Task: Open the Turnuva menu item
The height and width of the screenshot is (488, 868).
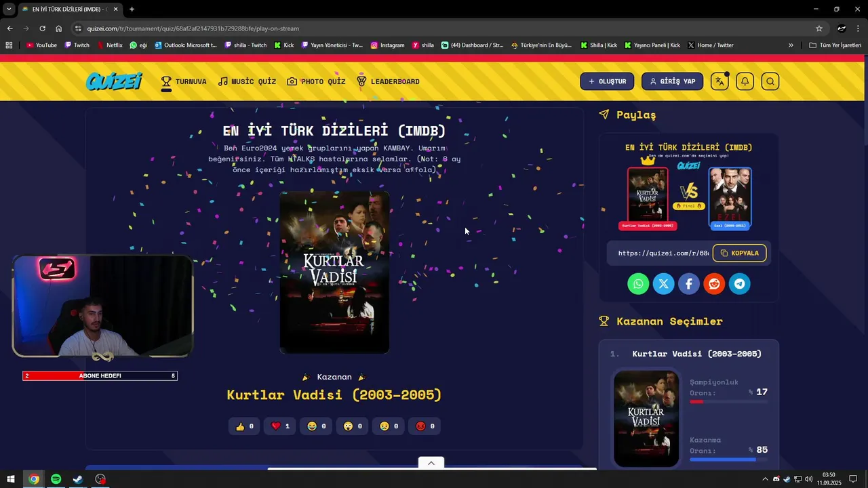Action: point(184,81)
